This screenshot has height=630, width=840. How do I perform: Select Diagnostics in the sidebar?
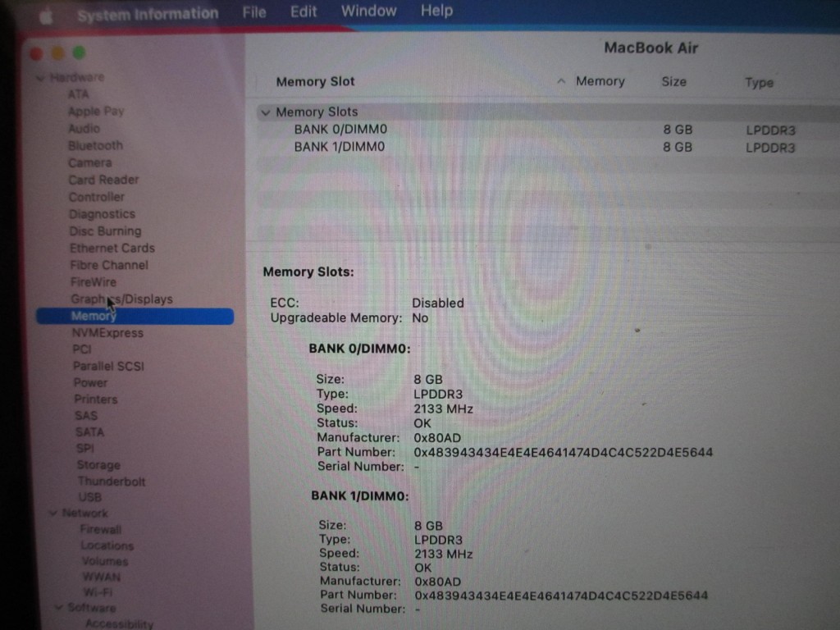click(102, 214)
